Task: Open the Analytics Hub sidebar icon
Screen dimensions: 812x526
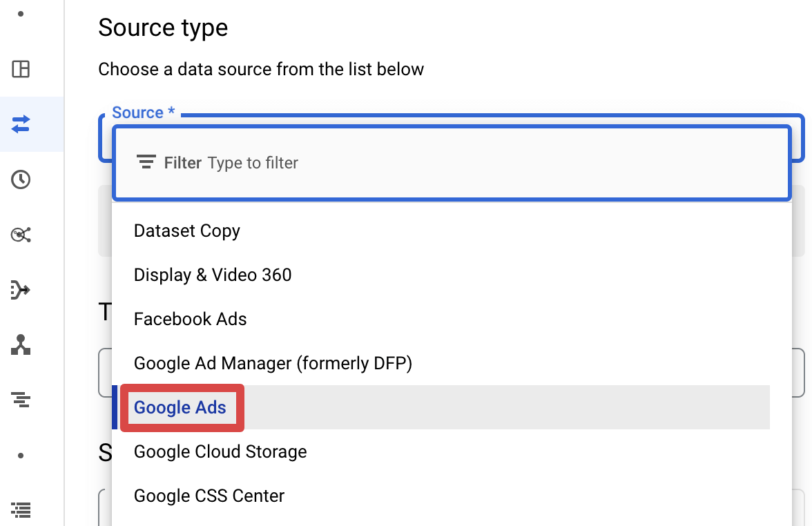Action: click(21, 235)
